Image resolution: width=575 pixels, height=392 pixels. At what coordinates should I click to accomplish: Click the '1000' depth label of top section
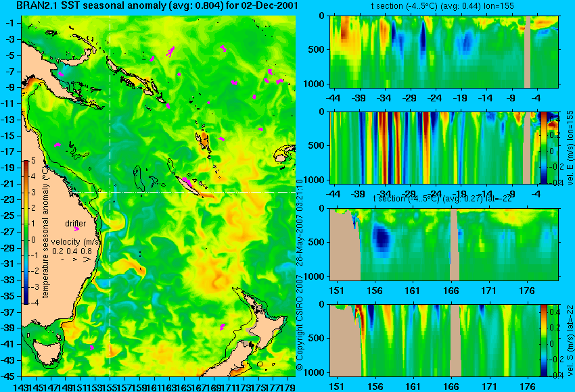click(315, 84)
